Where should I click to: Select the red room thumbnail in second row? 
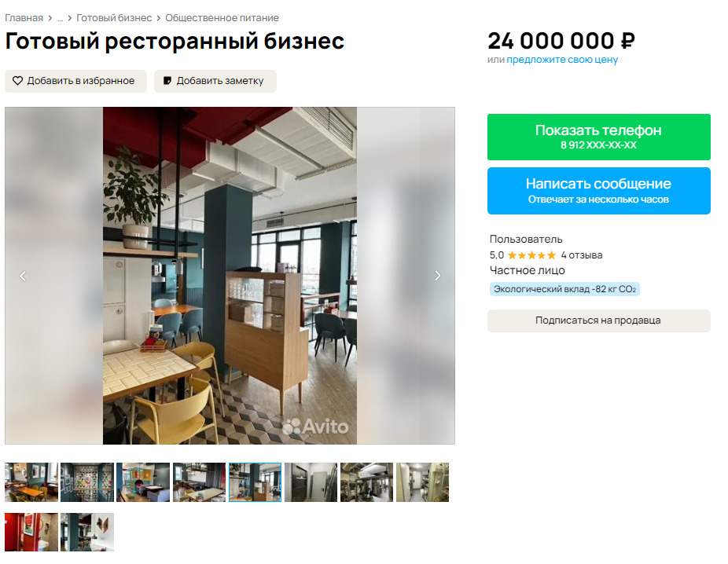tap(31, 532)
